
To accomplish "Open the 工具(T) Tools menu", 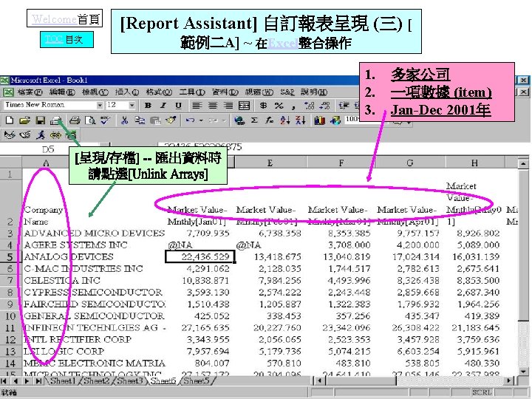I will 192,92.
